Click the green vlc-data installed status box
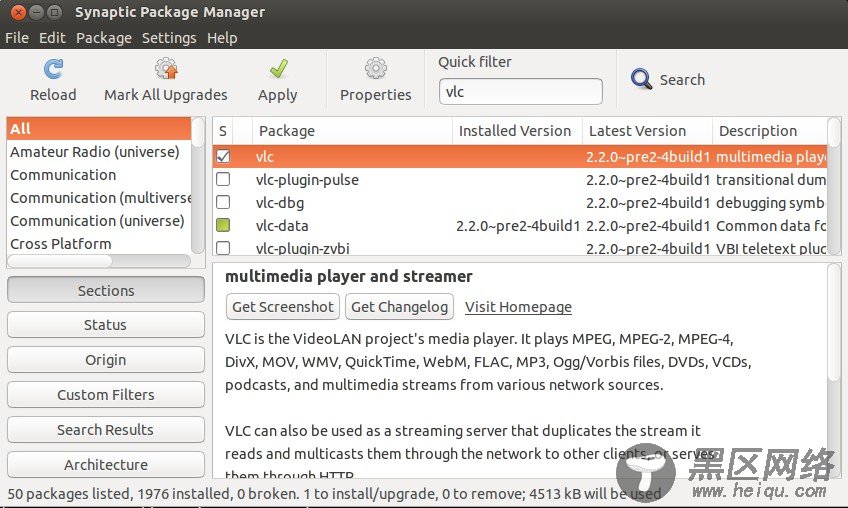The image size is (848, 508). (x=223, y=225)
